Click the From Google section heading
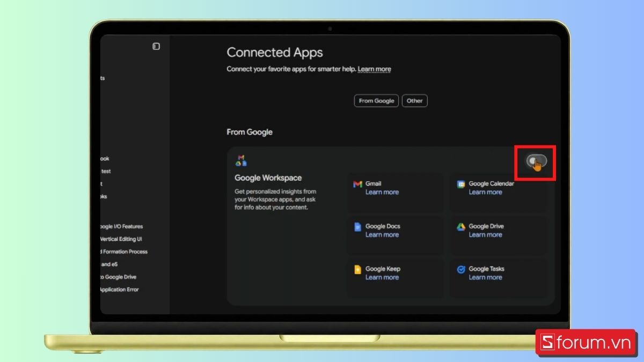This screenshot has width=644, height=362. [250, 132]
